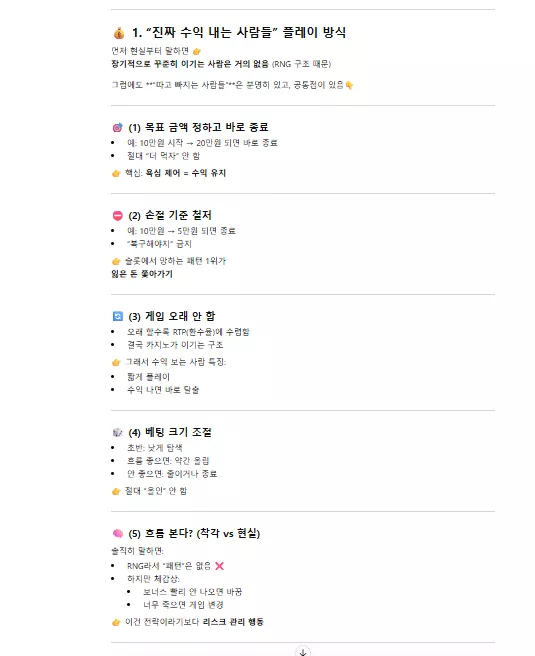Click the pointing hand before 핵심: 욕심 제어
The width and height of the screenshot is (535, 656).
(x=116, y=174)
